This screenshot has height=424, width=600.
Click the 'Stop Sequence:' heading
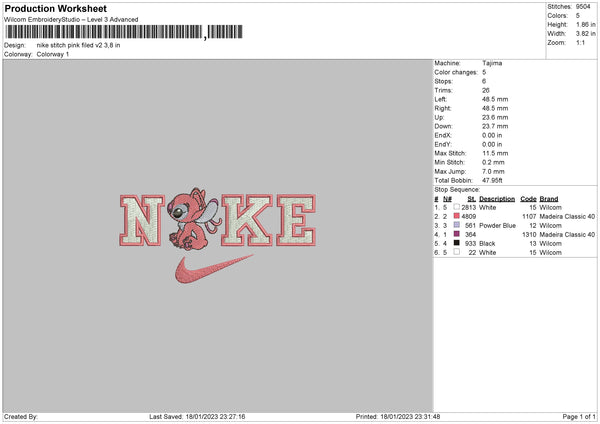457,189
